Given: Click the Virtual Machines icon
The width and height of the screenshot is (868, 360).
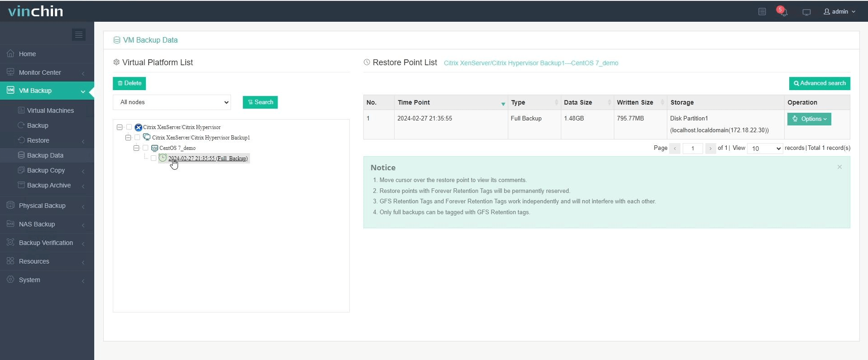Looking at the screenshot, I should [x=21, y=110].
